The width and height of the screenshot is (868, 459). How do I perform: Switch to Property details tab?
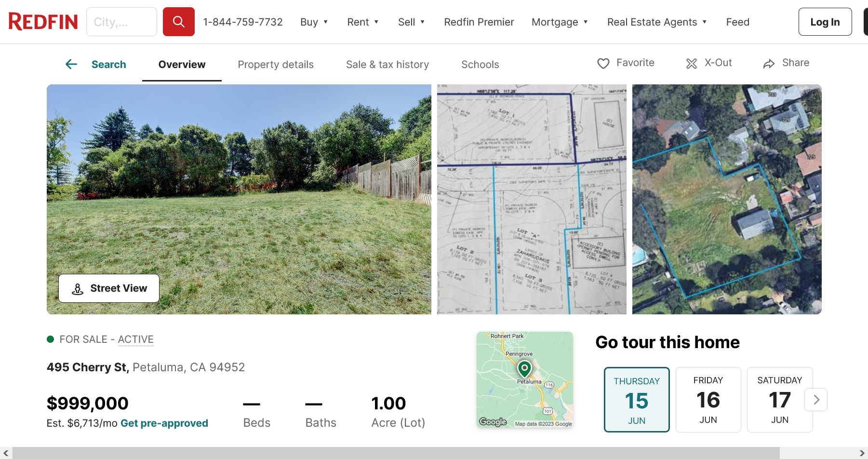pyautogui.click(x=276, y=65)
